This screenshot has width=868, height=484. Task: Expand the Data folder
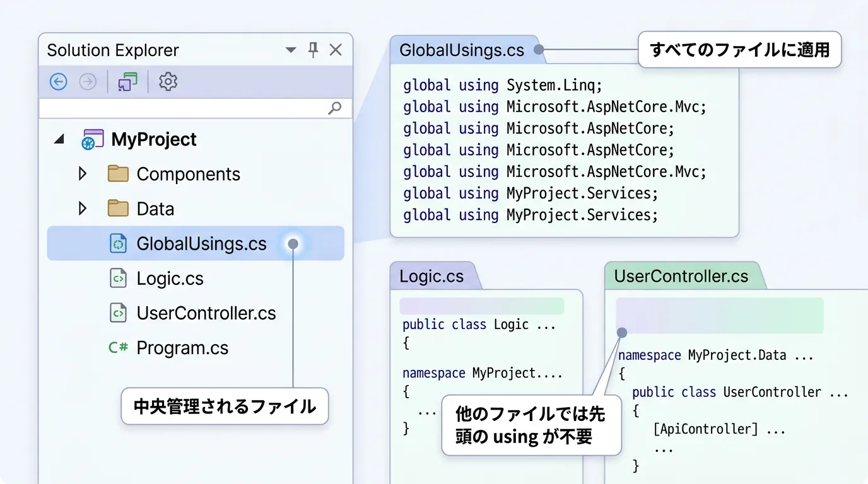tap(82, 209)
